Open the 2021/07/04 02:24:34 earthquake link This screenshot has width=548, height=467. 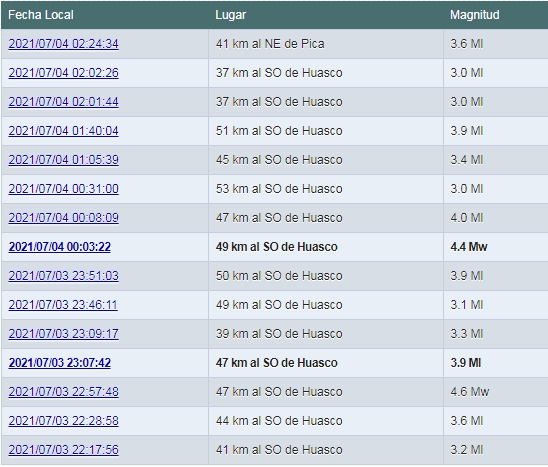(63, 44)
